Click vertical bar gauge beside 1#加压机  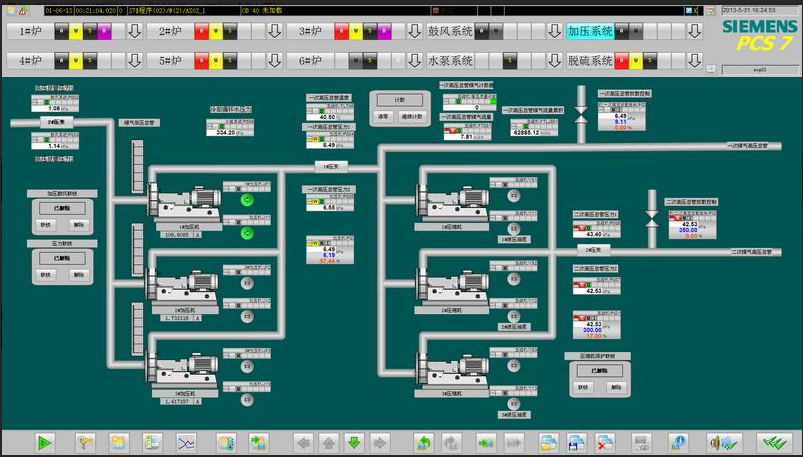138,167
